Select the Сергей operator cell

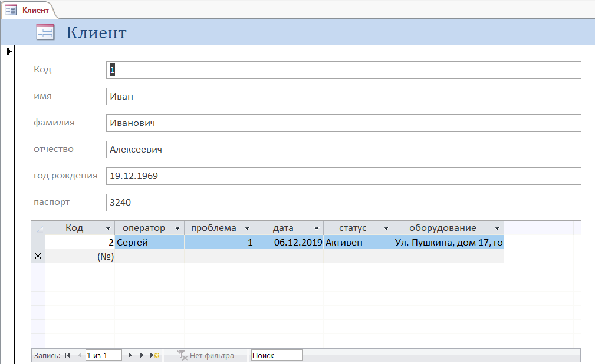pos(150,242)
